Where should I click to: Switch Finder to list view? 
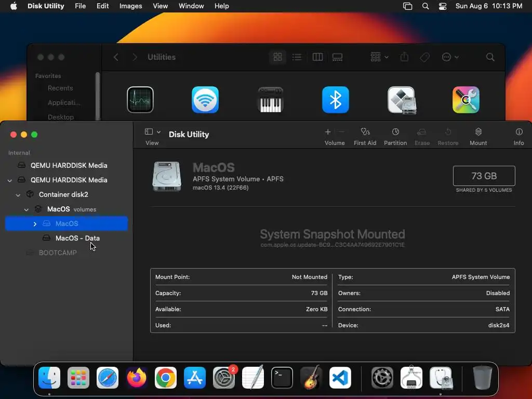click(297, 57)
